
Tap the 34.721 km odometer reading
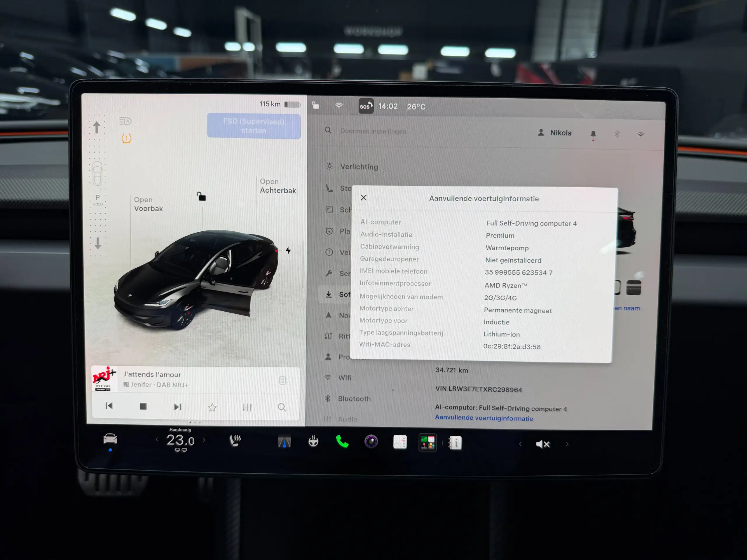pos(451,370)
